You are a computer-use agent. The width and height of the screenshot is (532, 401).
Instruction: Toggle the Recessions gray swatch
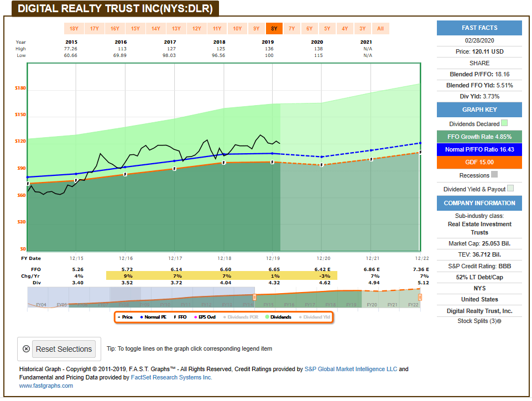pos(494,174)
